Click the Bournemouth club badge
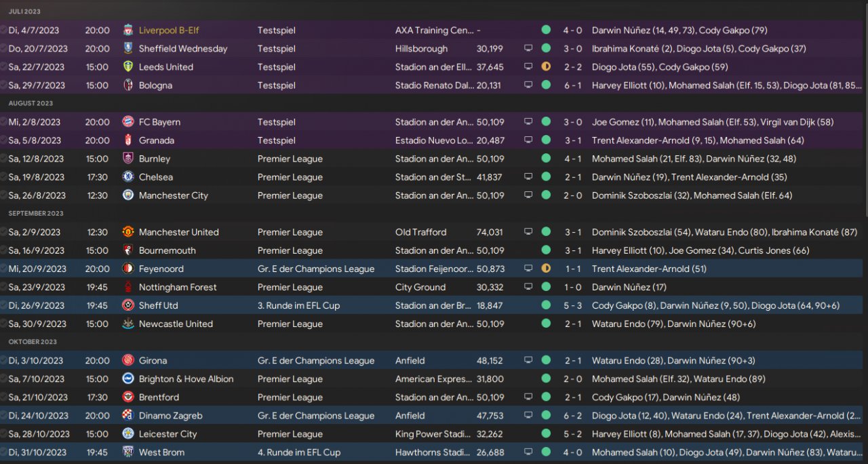The width and height of the screenshot is (868, 464). (128, 250)
